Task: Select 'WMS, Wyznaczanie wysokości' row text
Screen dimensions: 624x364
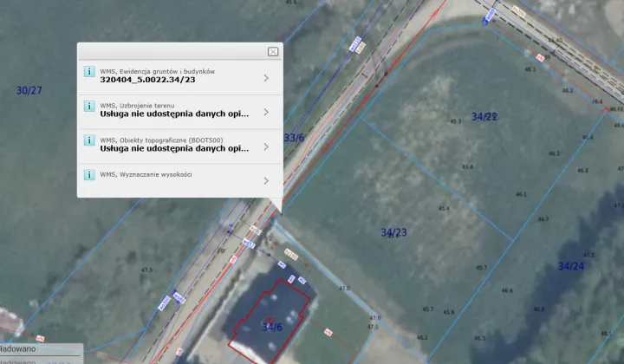Action: (x=146, y=175)
